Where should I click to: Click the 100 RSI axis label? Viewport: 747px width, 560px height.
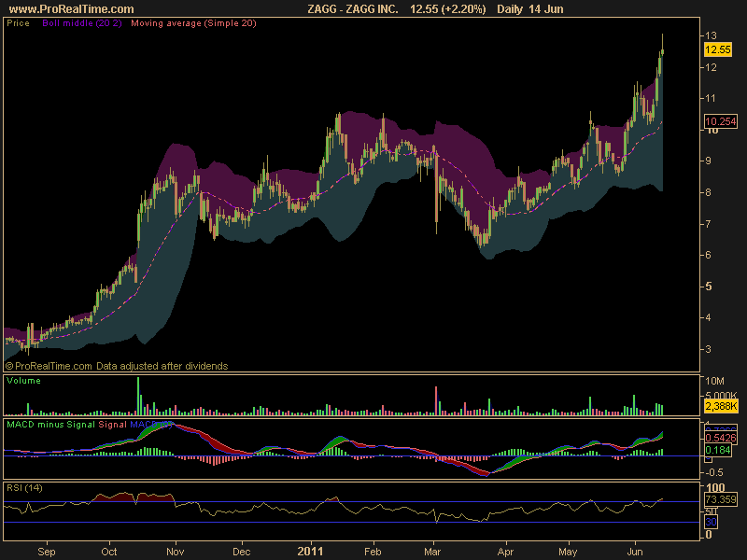[715, 487]
